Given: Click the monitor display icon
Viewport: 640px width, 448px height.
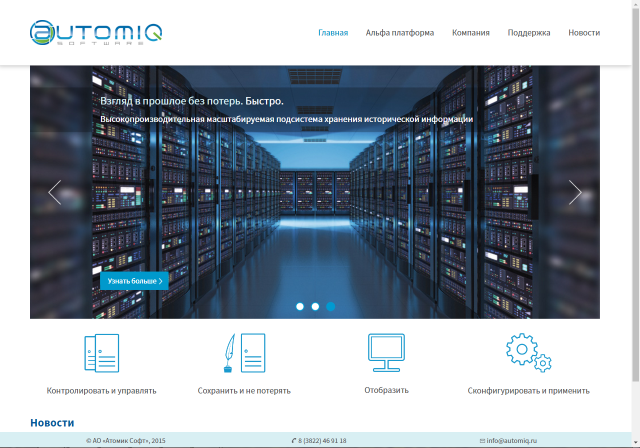Looking at the screenshot, I should (x=386, y=353).
